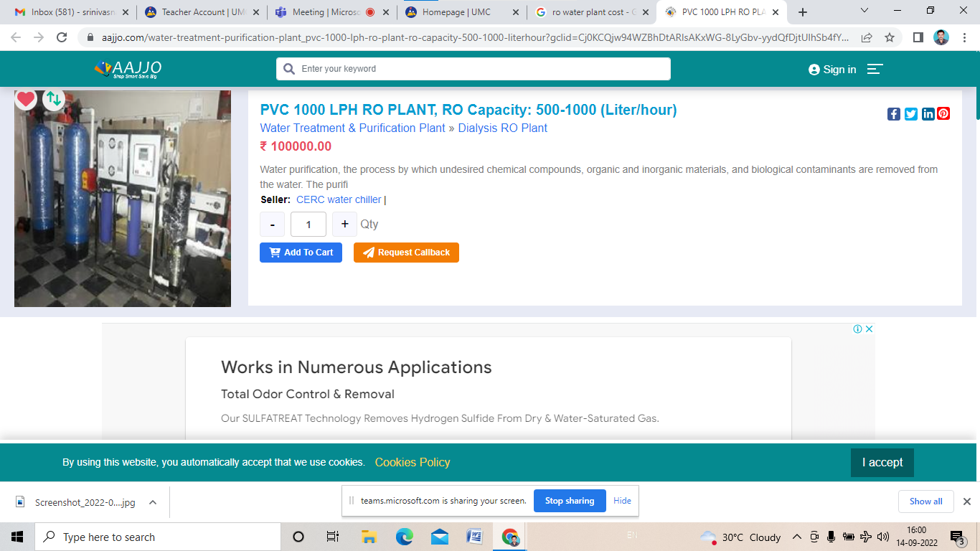This screenshot has width=980, height=551.
Task: Open Water Treatment & Purification Plant category
Action: point(353,128)
